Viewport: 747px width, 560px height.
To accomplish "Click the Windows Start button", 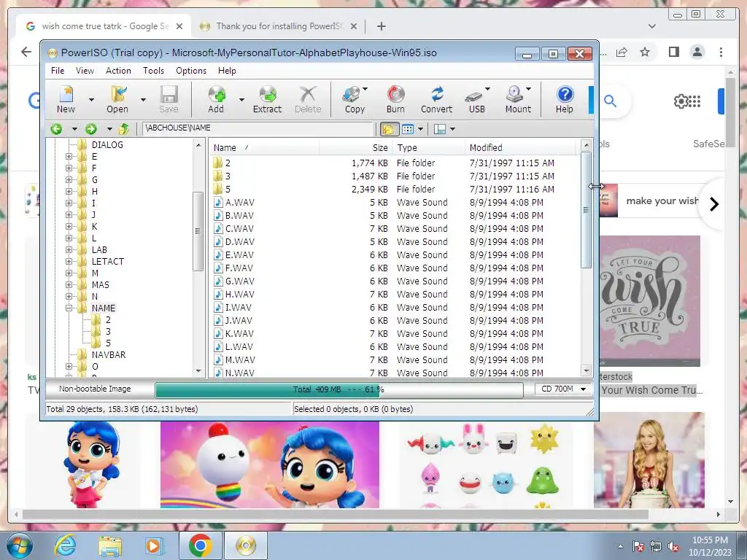I will 19,545.
